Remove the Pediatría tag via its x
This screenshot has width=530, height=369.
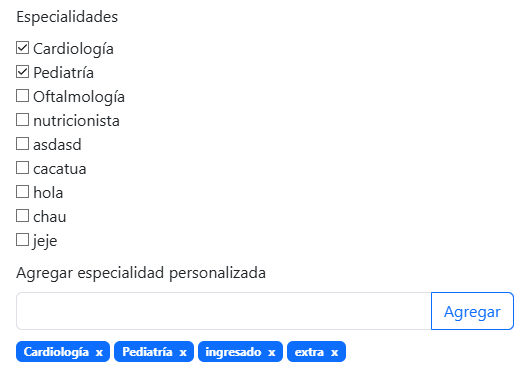click(x=183, y=352)
